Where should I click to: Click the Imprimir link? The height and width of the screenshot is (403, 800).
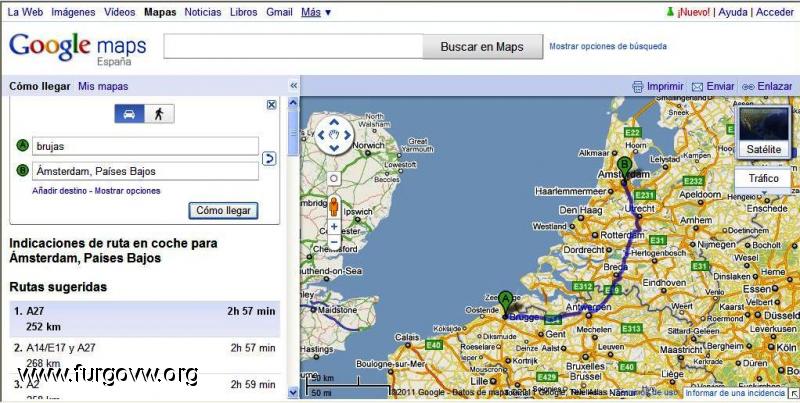(x=665, y=86)
